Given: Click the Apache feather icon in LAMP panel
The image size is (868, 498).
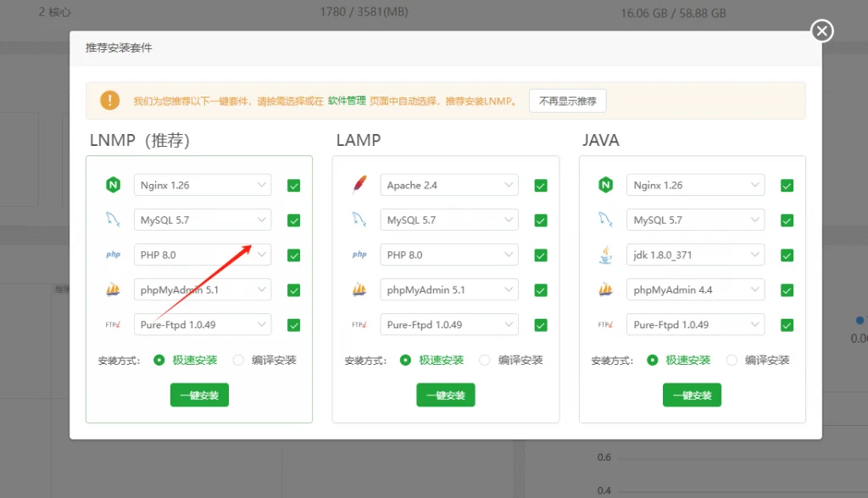Looking at the screenshot, I should (x=359, y=184).
